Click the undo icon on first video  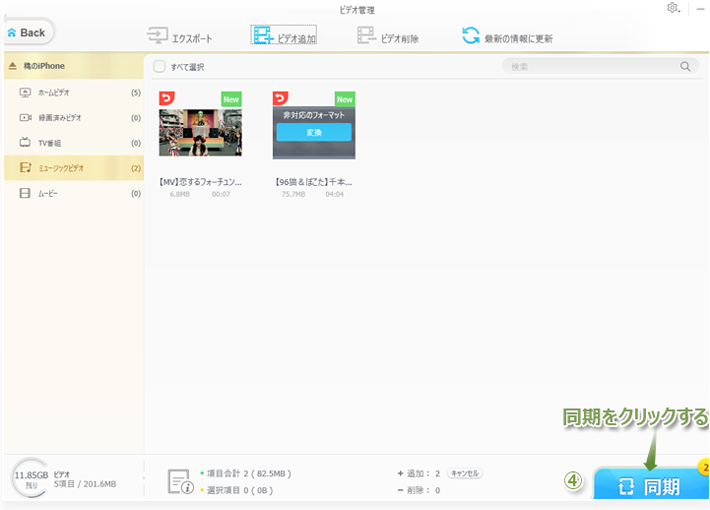[x=166, y=98]
